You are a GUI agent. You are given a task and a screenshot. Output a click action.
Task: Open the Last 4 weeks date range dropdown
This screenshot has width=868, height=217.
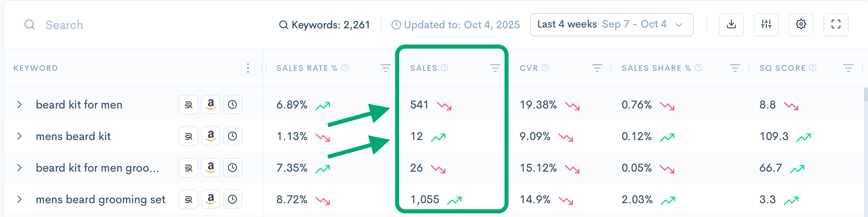coord(611,25)
